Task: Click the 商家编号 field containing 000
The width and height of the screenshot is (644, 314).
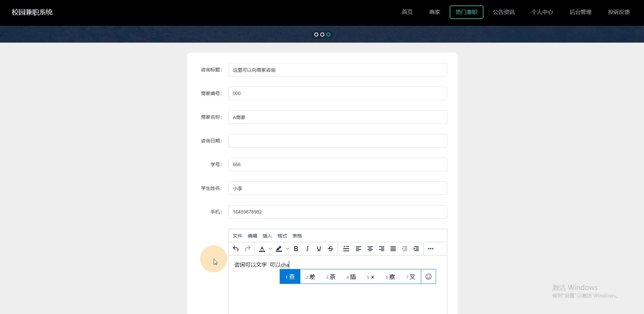Action: tap(338, 93)
